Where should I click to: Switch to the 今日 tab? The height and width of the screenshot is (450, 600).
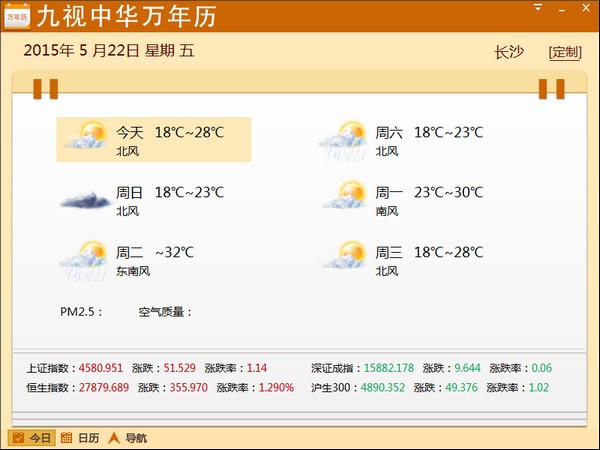click(31, 438)
